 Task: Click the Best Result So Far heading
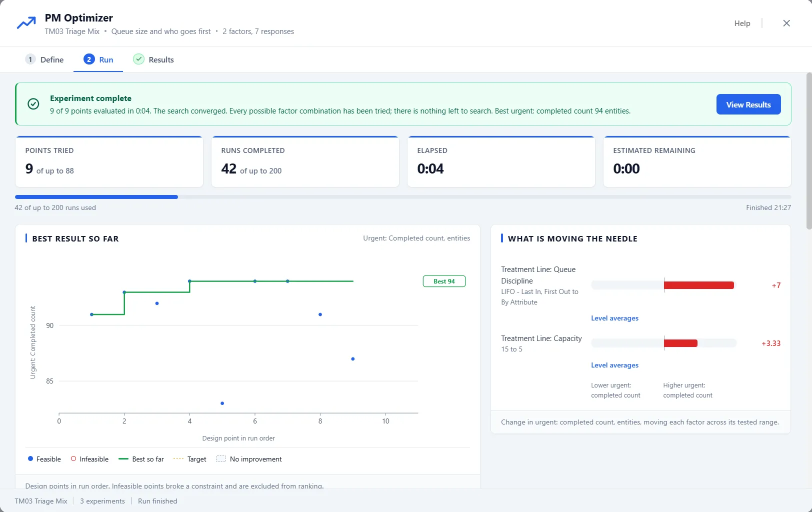(x=75, y=239)
